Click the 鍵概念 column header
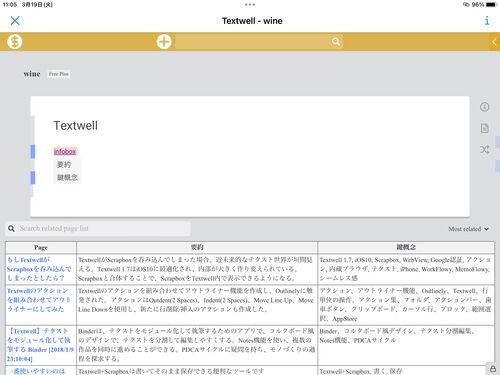500x375 pixels. (406, 247)
